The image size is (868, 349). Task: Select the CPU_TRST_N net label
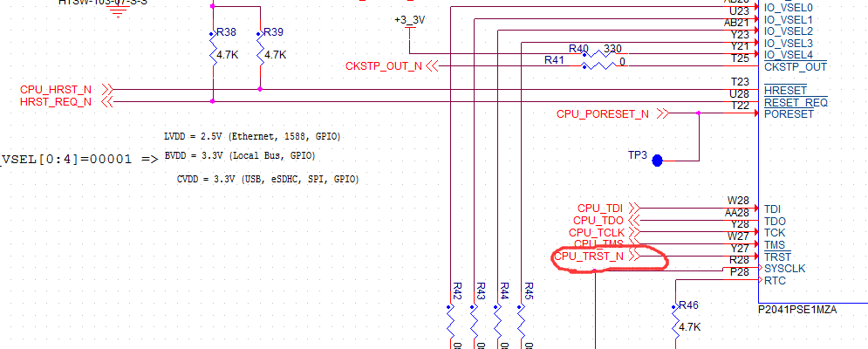point(589,257)
